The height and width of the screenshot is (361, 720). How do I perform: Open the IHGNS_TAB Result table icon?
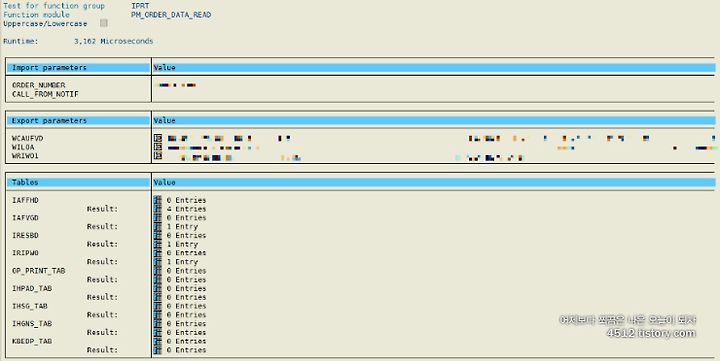(158, 332)
